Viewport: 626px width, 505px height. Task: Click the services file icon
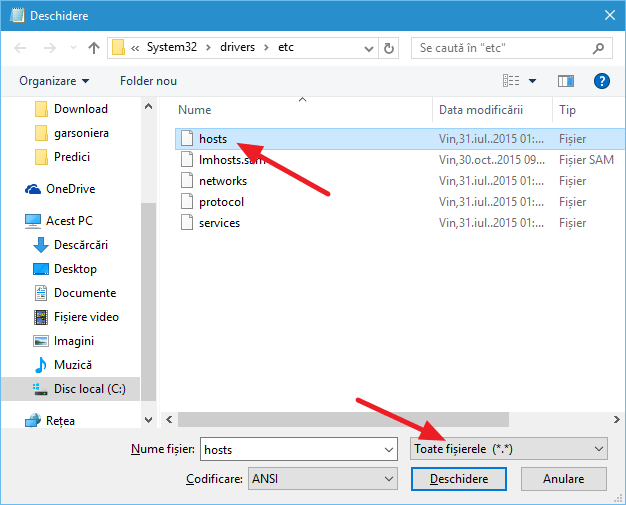[187, 222]
